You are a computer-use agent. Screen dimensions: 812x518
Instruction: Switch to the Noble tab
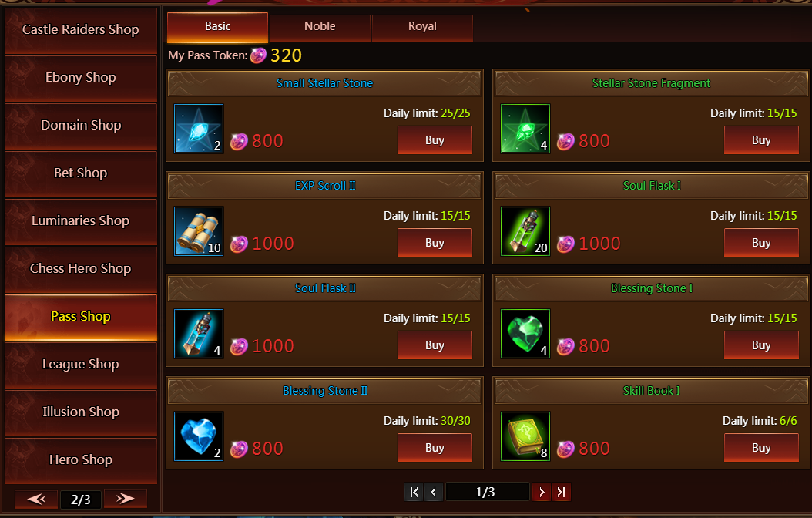click(320, 28)
